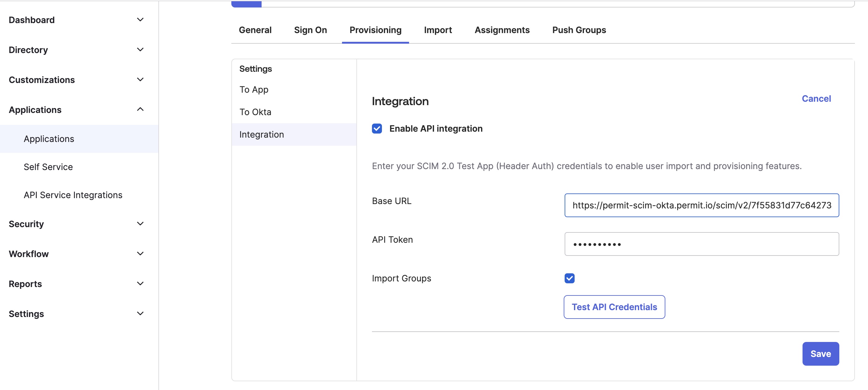
Task: Save the integration settings
Action: [x=820, y=353]
